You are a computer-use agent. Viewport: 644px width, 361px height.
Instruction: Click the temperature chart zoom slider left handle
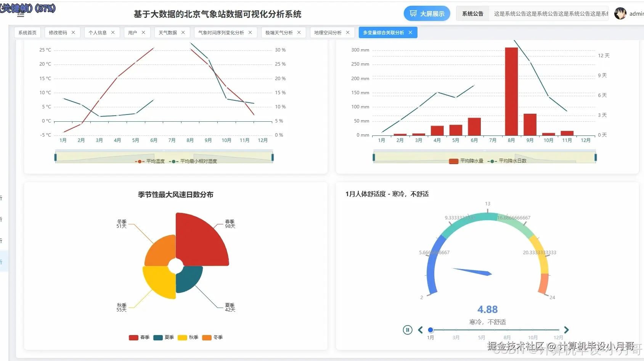(56, 157)
